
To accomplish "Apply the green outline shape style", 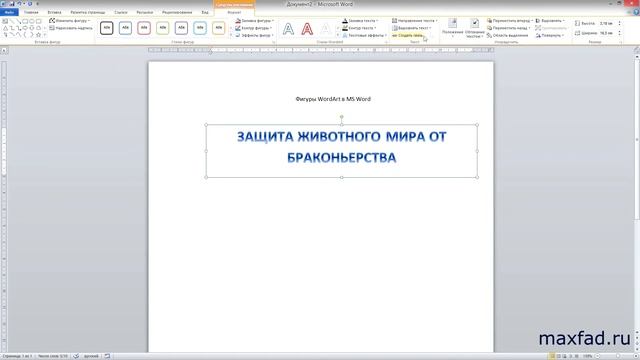I will pyautogui.click(x=162, y=28).
